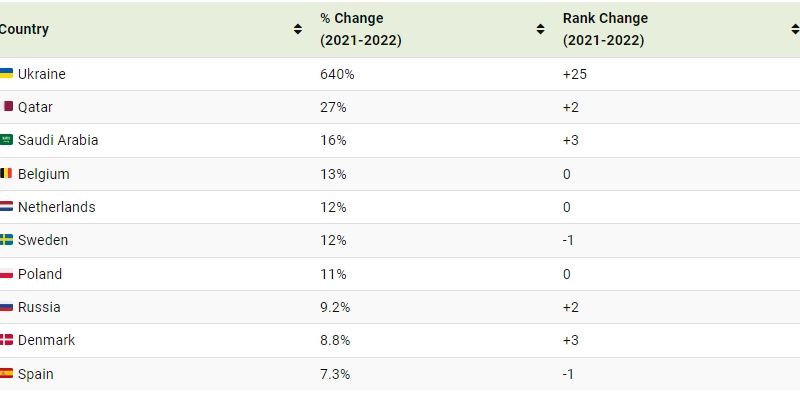Image resolution: width=800 pixels, height=400 pixels.
Task: Click the Denmark flag icon
Action: (x=6, y=341)
